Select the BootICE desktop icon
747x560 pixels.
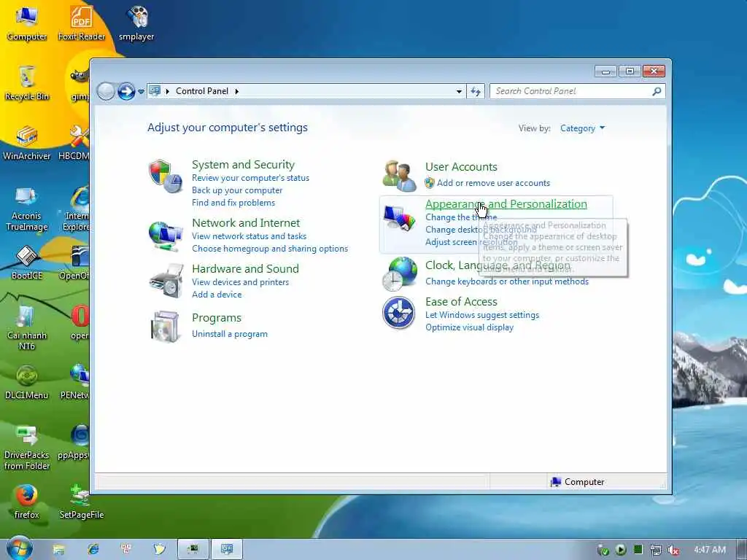27,262
